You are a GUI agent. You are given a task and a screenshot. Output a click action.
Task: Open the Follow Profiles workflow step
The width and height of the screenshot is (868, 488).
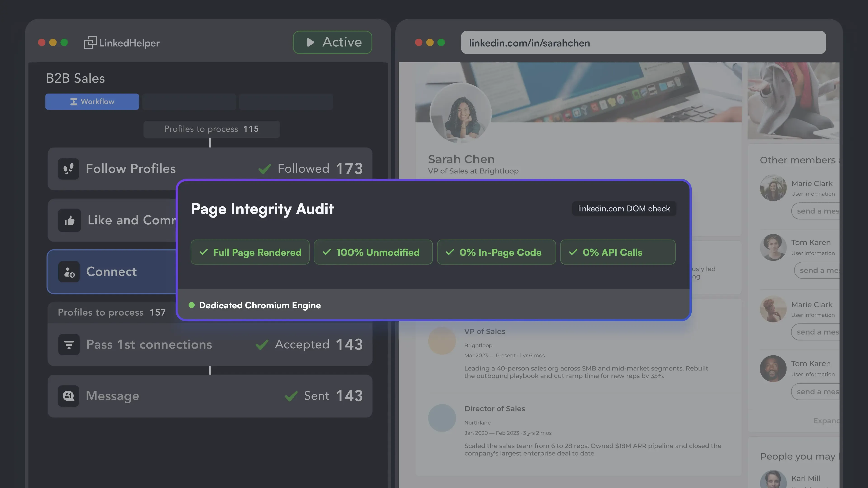(x=210, y=169)
